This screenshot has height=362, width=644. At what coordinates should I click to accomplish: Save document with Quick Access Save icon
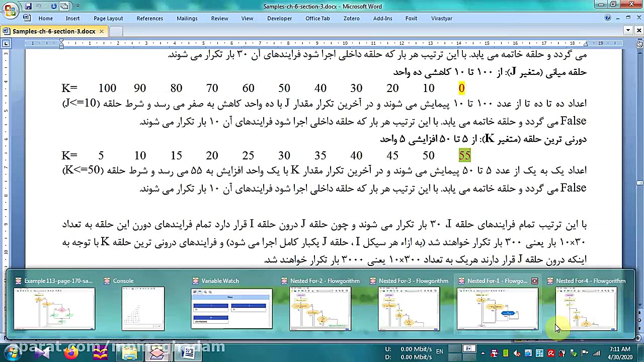(x=28, y=7)
